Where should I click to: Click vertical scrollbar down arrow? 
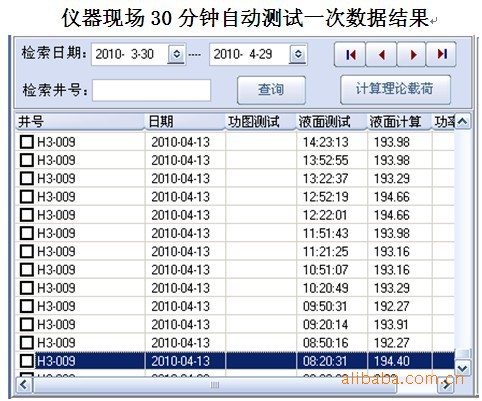(x=463, y=368)
